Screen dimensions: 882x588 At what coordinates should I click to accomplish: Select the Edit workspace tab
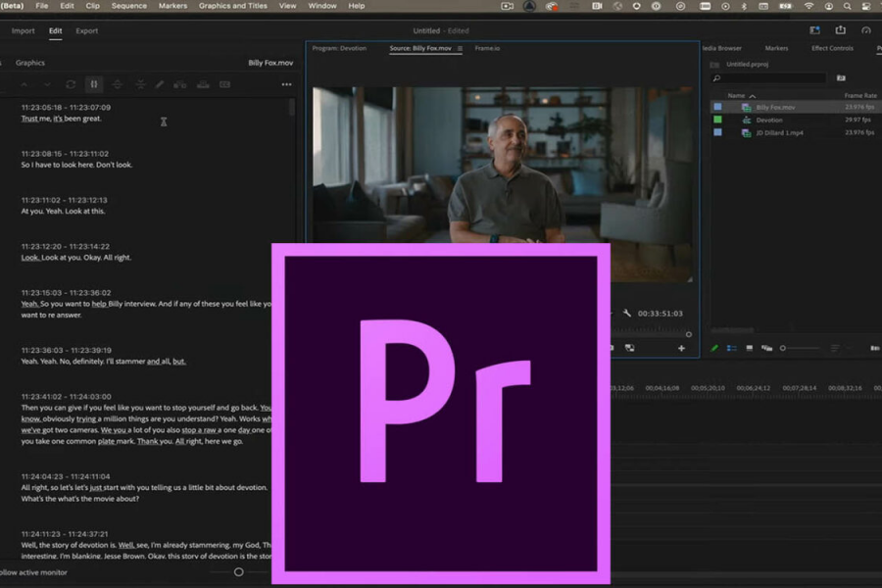(x=55, y=31)
